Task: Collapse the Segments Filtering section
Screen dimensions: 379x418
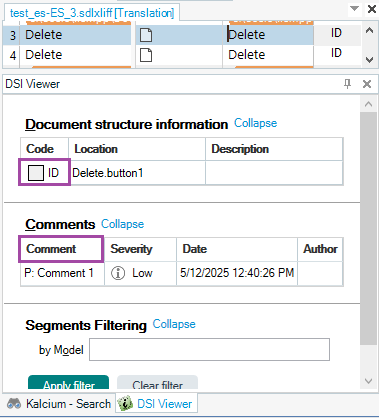Action: point(174,324)
